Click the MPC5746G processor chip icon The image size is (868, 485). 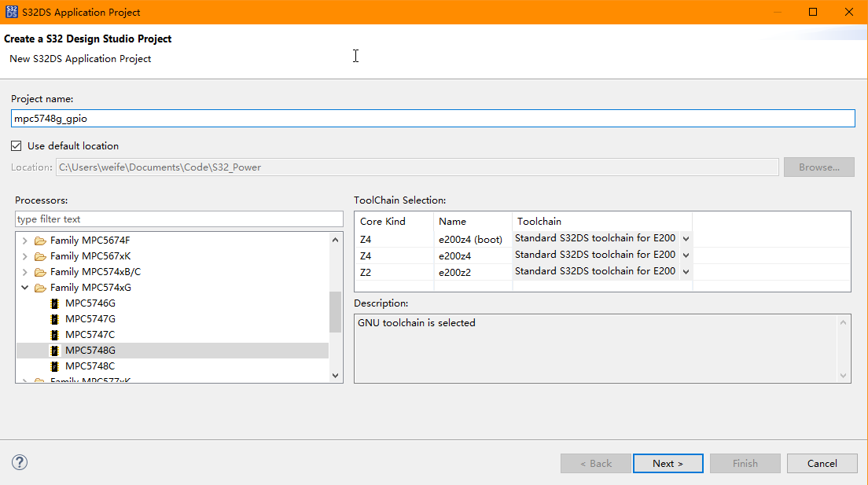pos(54,303)
